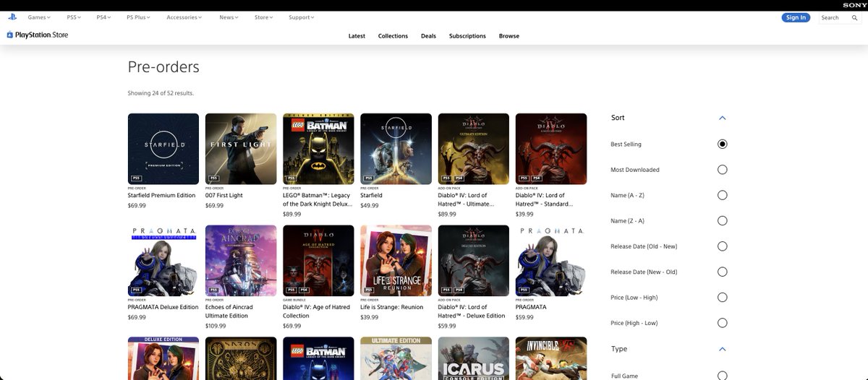Click the Starfield Premium Edition title link
The height and width of the screenshot is (380, 868).
click(x=161, y=196)
